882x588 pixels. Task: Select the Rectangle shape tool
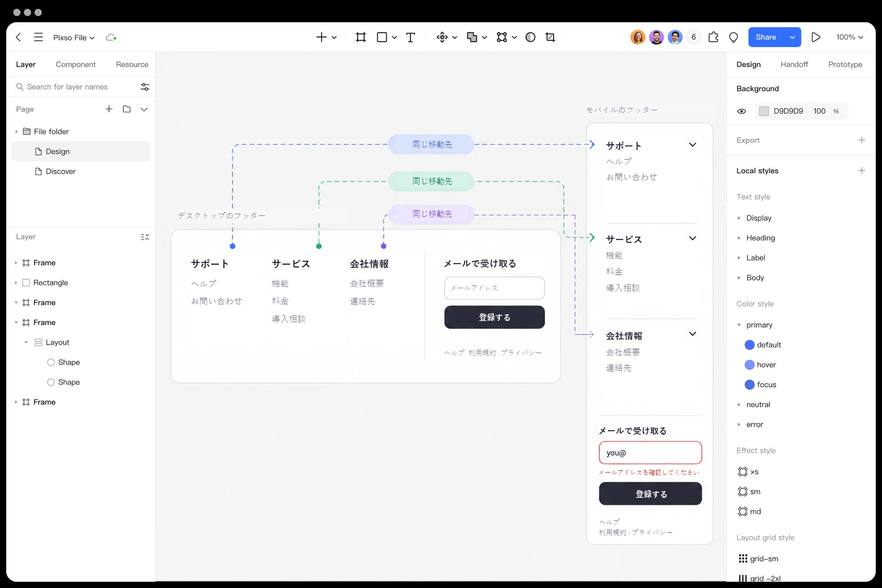(382, 37)
